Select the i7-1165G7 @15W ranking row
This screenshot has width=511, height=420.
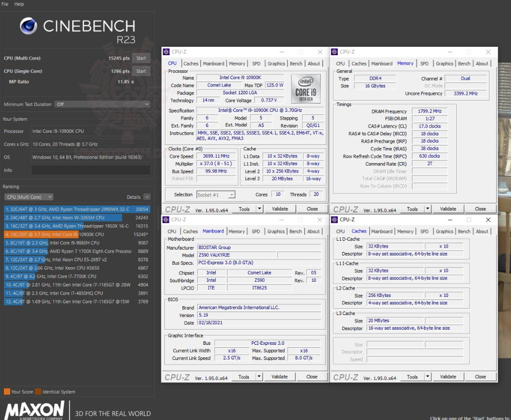coord(77,302)
